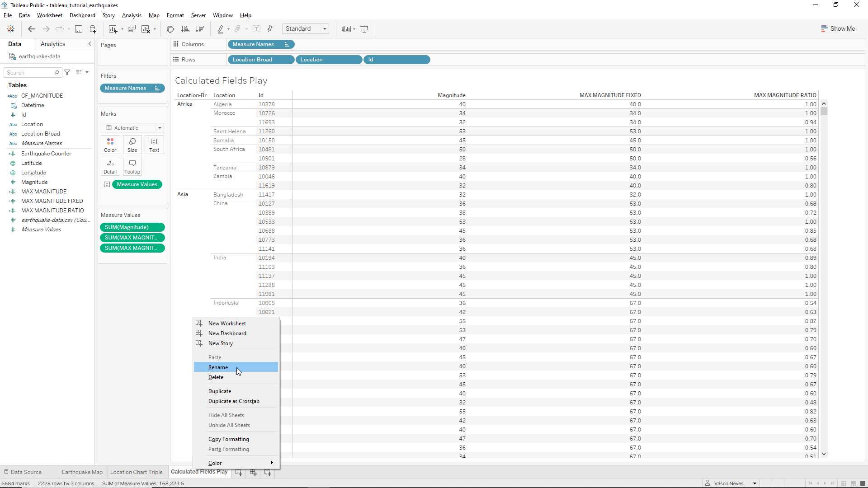Click the Detail mark card
The width and height of the screenshot is (868, 488).
coord(110,166)
